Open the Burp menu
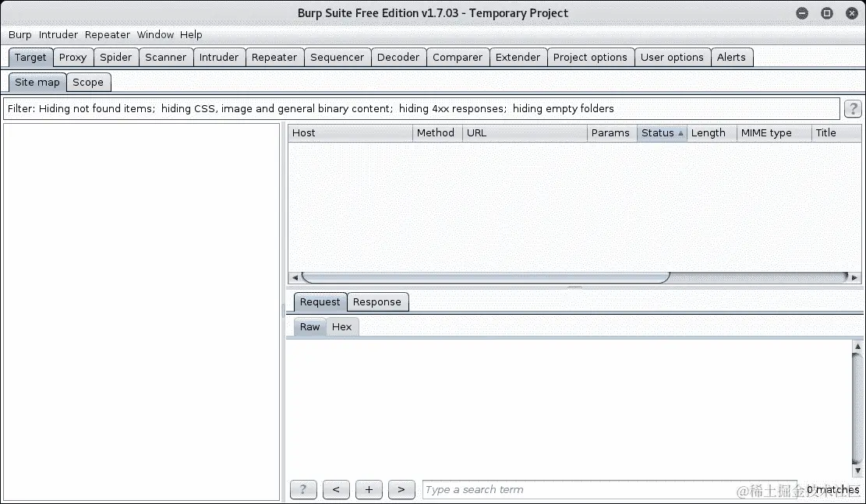Viewport: 866px width, 504px height. (x=20, y=35)
